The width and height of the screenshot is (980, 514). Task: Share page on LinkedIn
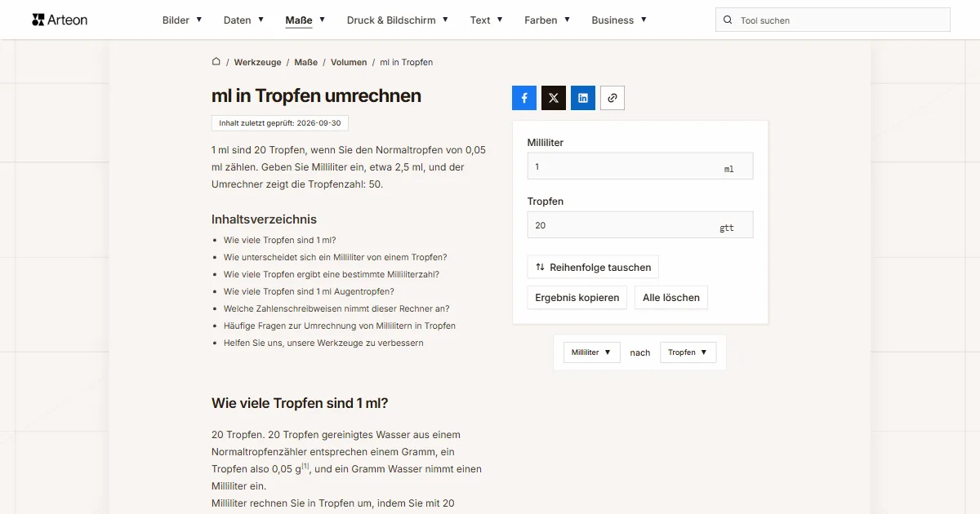pyautogui.click(x=583, y=98)
